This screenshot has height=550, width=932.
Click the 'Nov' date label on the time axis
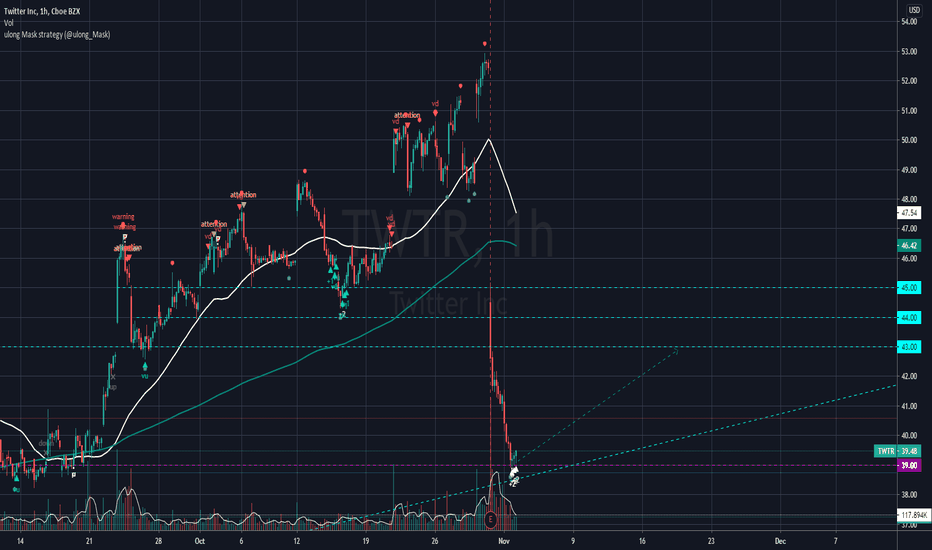504,541
